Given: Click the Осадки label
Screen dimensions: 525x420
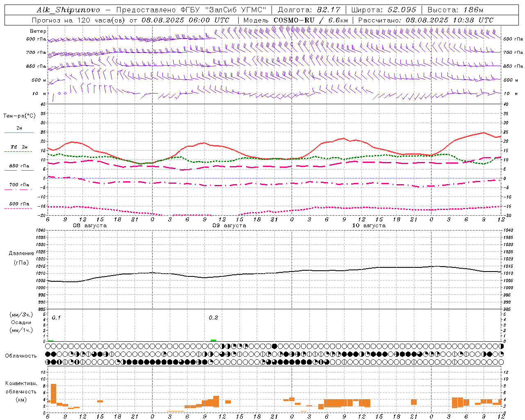Looking at the screenshot, I should [x=21, y=322].
